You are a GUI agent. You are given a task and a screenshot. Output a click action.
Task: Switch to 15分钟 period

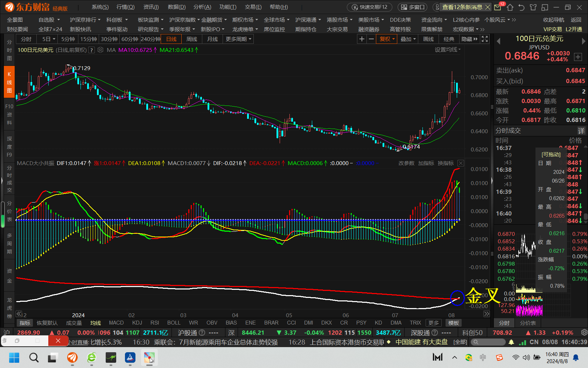tap(89, 39)
